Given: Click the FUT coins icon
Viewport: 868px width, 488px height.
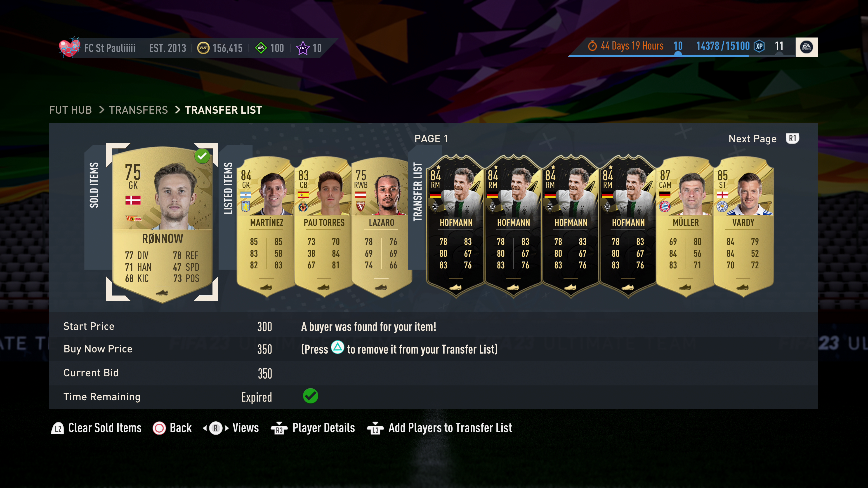Looking at the screenshot, I should tap(203, 48).
